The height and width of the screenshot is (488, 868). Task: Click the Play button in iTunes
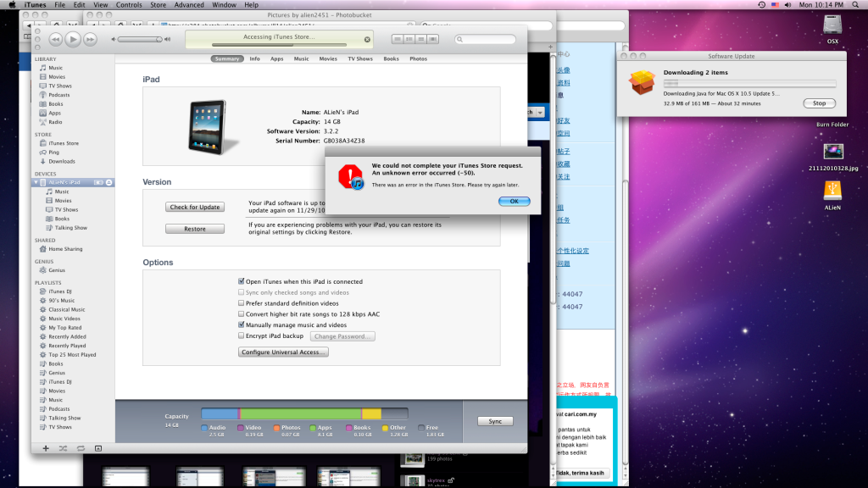(x=72, y=39)
